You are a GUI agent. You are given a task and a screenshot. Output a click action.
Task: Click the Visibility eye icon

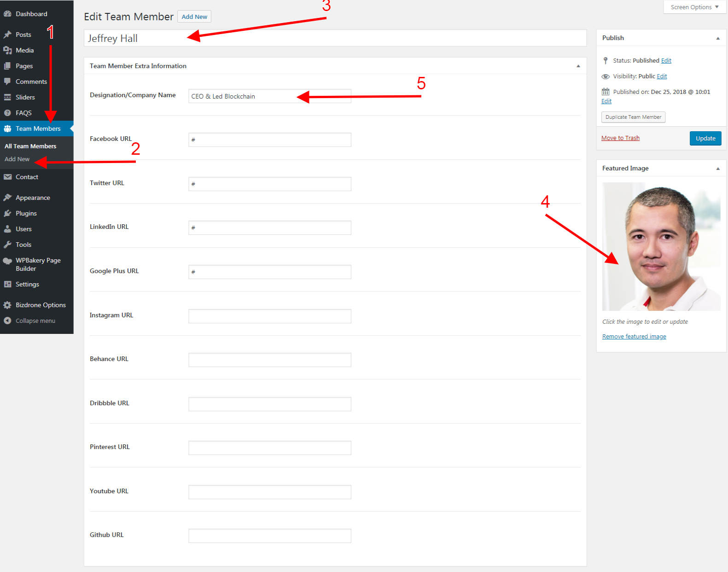point(606,76)
